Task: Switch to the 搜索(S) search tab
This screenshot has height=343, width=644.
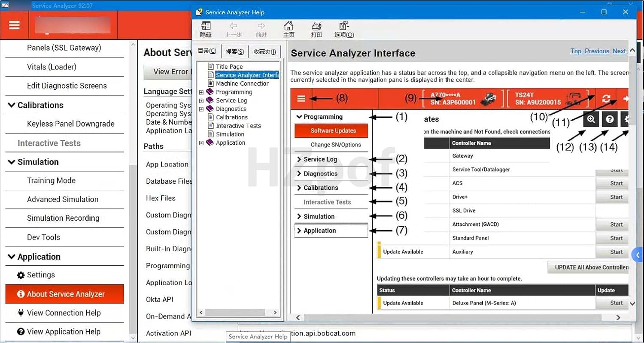Action: tap(235, 52)
